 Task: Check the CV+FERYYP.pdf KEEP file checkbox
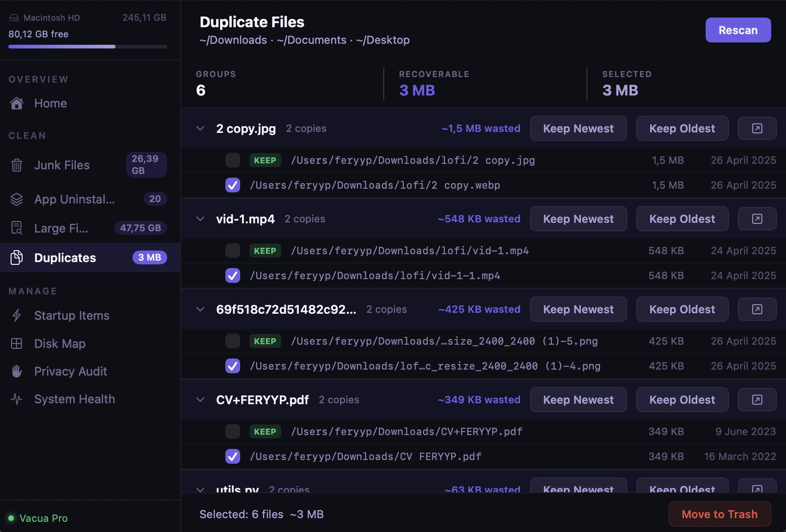[233, 431]
